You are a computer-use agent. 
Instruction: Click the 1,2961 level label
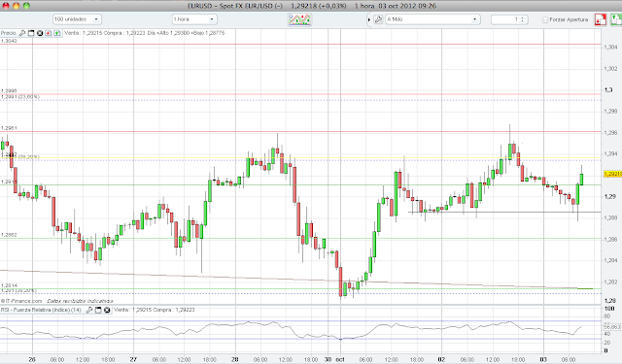pos(9,128)
